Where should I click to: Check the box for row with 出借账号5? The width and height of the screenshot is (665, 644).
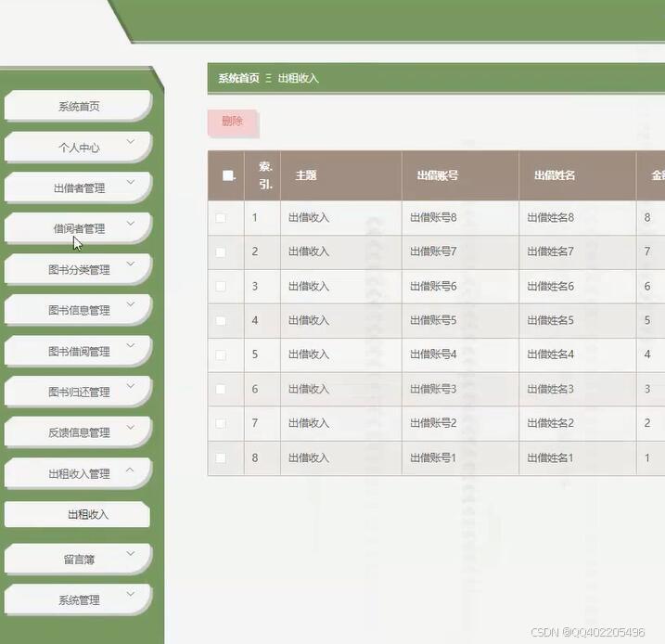tap(221, 321)
